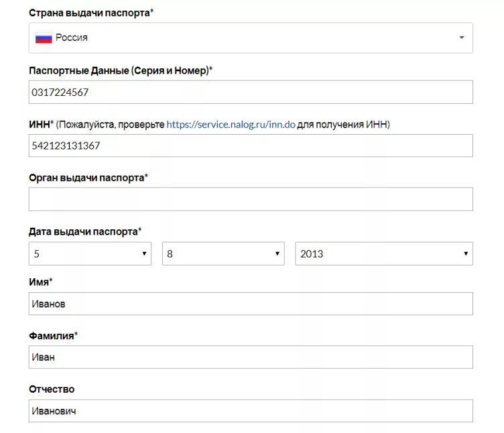Click passport series and number field
This screenshot has width=504, height=433.
point(250,92)
